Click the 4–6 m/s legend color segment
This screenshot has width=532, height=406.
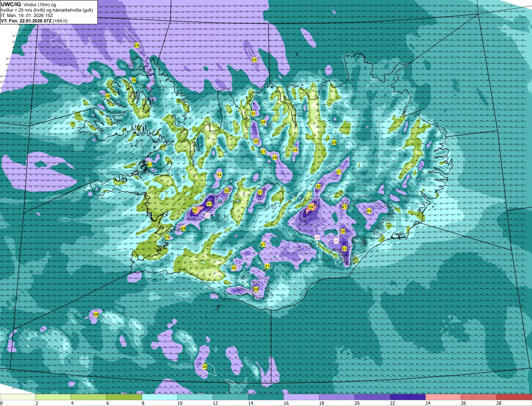point(89,397)
